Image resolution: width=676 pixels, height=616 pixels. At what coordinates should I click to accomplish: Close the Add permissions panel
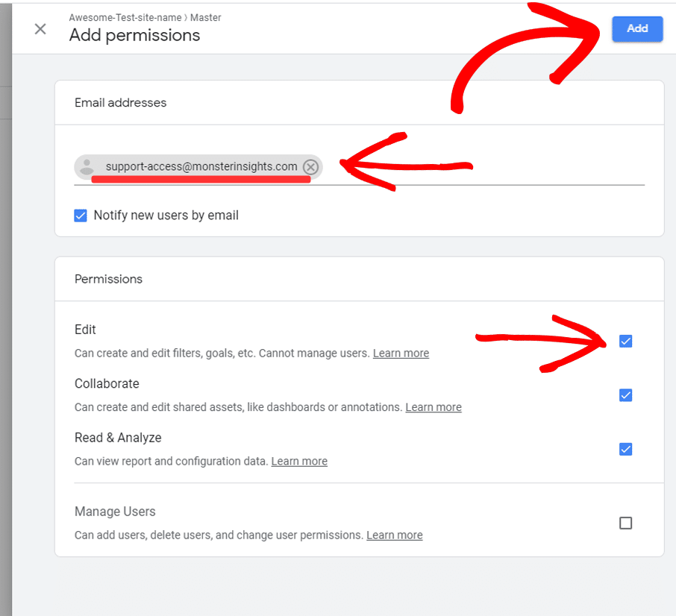pos(40,29)
